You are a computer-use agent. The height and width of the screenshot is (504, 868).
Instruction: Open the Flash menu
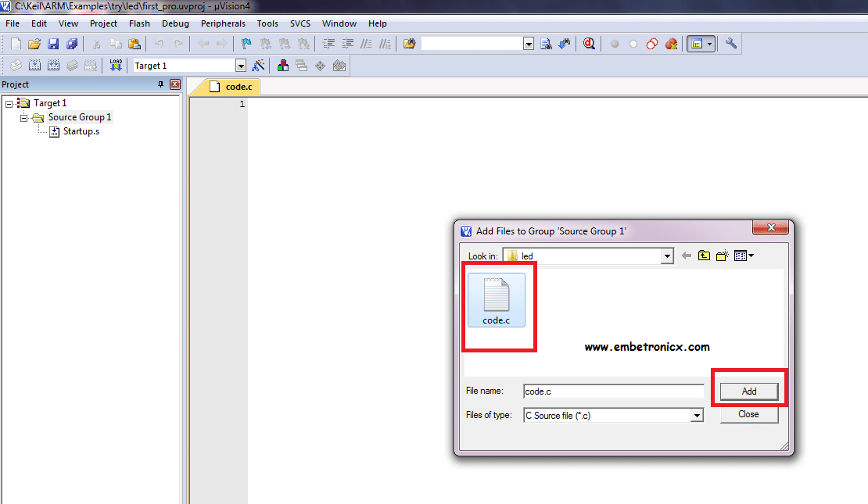pos(139,23)
